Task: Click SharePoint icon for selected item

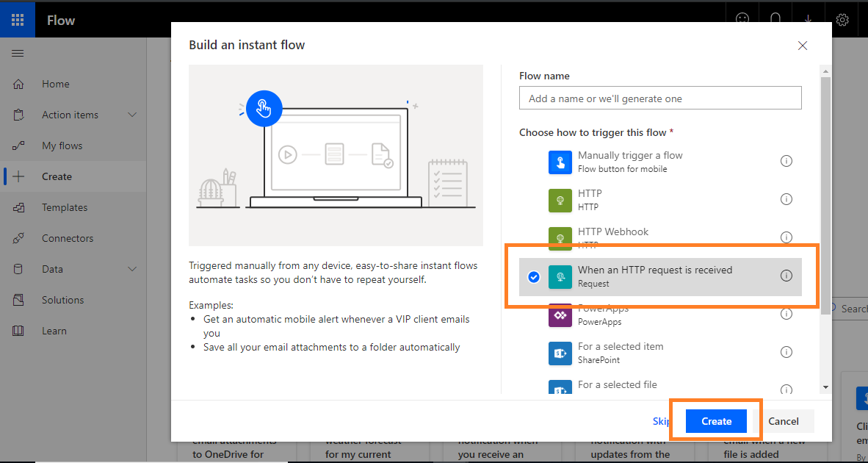Action: (x=560, y=353)
